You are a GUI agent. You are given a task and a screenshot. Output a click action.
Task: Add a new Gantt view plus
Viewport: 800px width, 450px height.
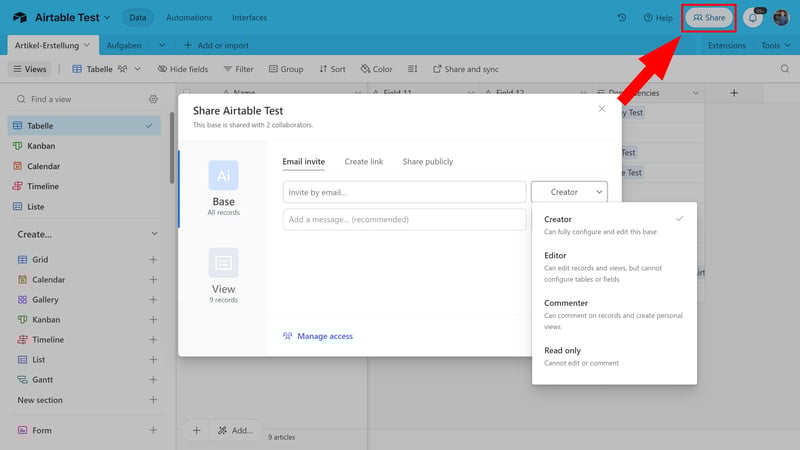coord(153,380)
